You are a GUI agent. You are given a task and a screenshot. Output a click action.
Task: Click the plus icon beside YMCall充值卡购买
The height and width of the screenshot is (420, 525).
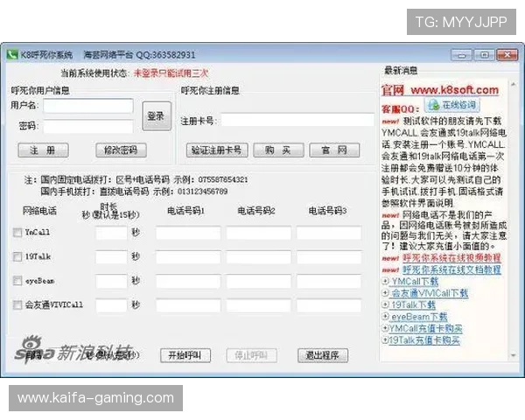point(385,328)
